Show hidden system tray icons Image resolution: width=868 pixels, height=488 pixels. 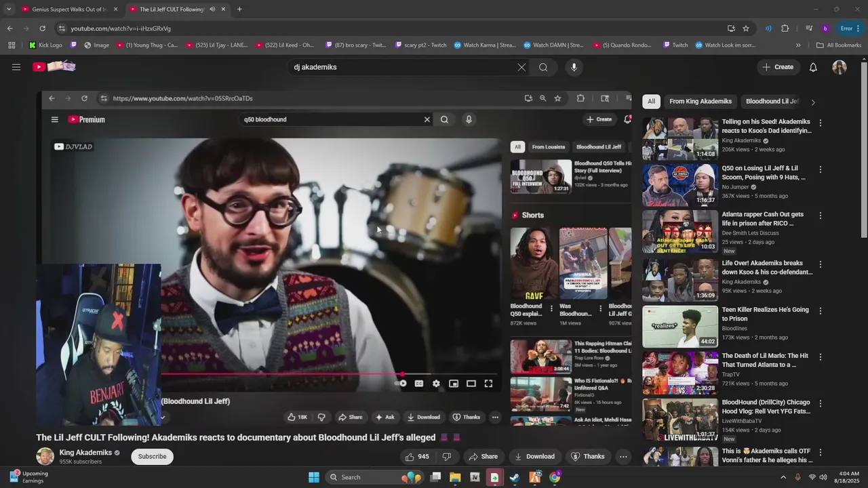coord(783,477)
